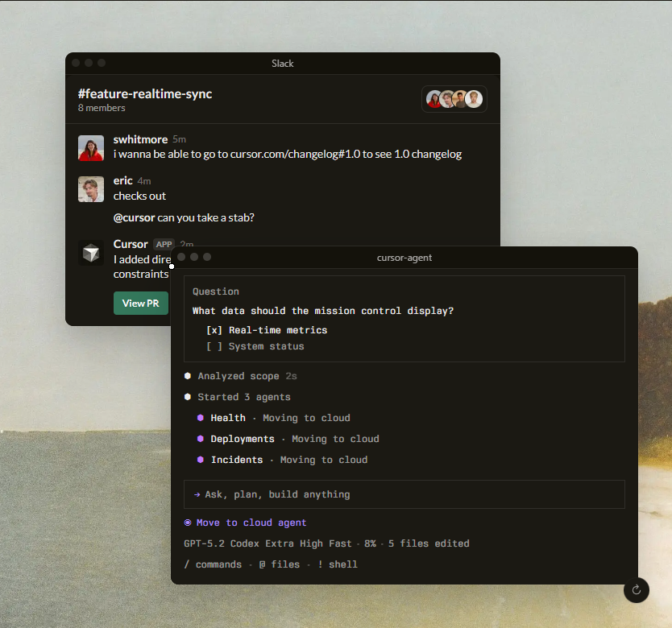
Task: Close the cursor-agent window
Action: [181, 257]
